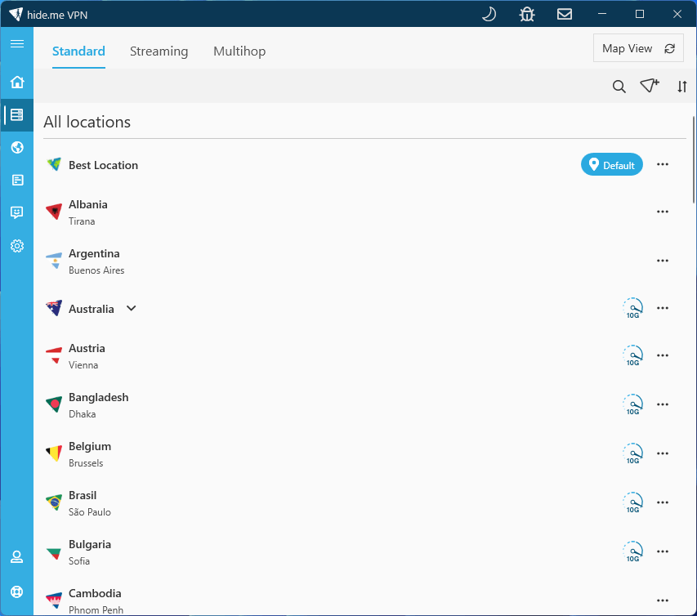Click the 10G speed icon for Bangladesh
This screenshot has width=697, height=616.
point(632,405)
